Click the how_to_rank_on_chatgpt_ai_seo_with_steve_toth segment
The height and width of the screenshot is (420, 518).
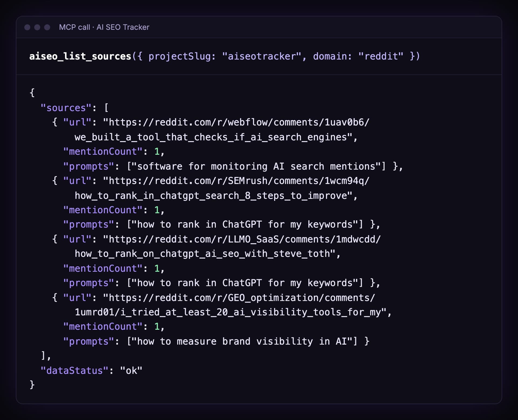(208, 254)
